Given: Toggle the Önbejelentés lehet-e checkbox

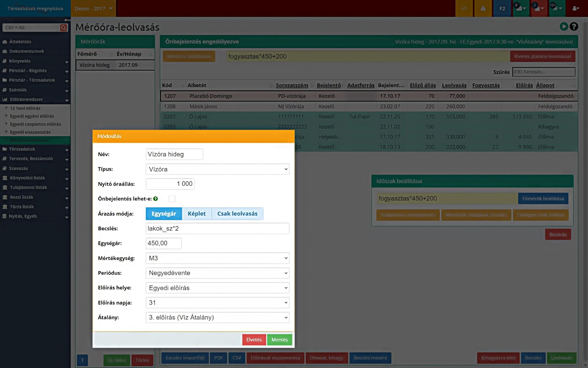Looking at the screenshot, I should pos(172,199).
